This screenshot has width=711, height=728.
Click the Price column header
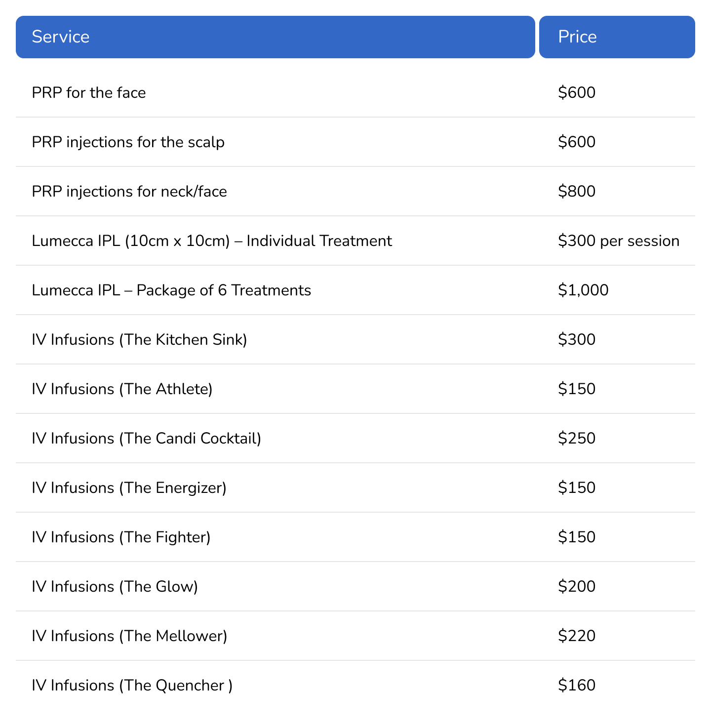click(x=617, y=37)
